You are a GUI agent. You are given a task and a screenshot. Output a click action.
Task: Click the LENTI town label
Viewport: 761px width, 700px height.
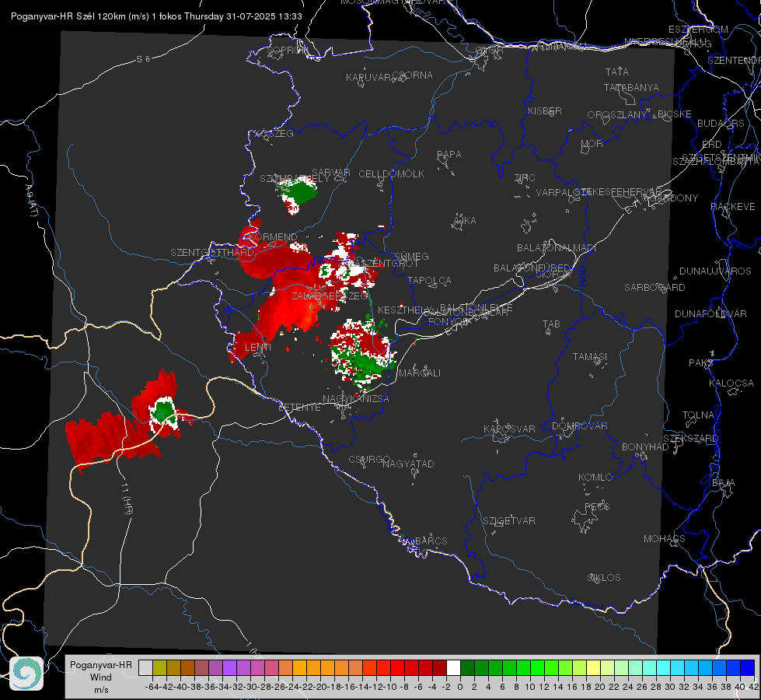pos(258,348)
